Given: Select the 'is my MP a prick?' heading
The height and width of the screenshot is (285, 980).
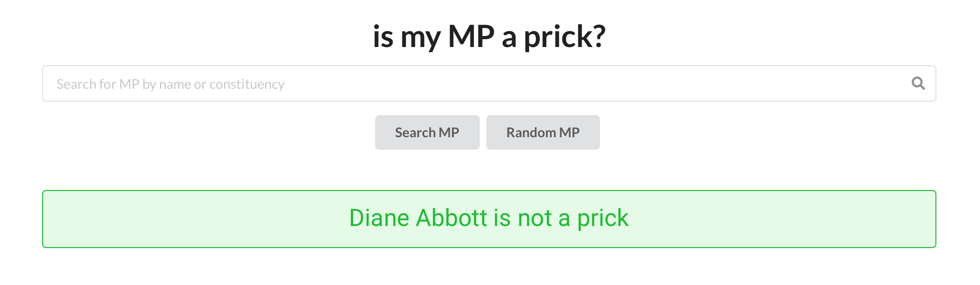Looking at the screenshot, I should 489,36.
